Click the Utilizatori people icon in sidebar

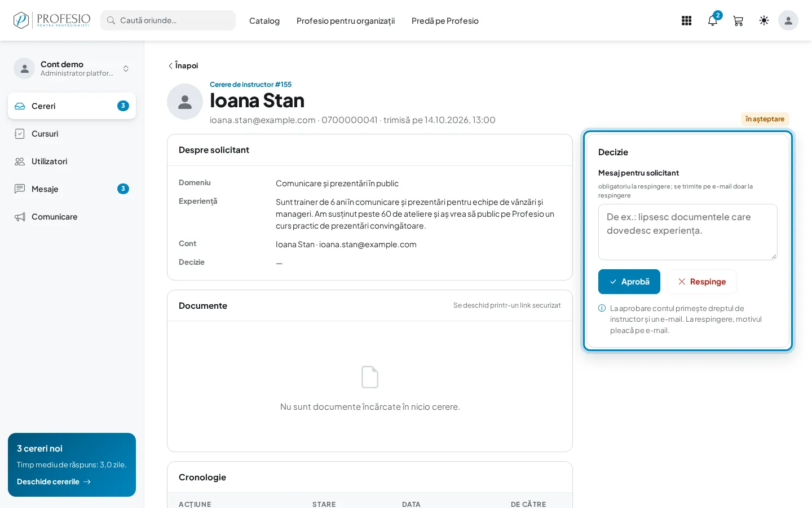[x=20, y=161]
